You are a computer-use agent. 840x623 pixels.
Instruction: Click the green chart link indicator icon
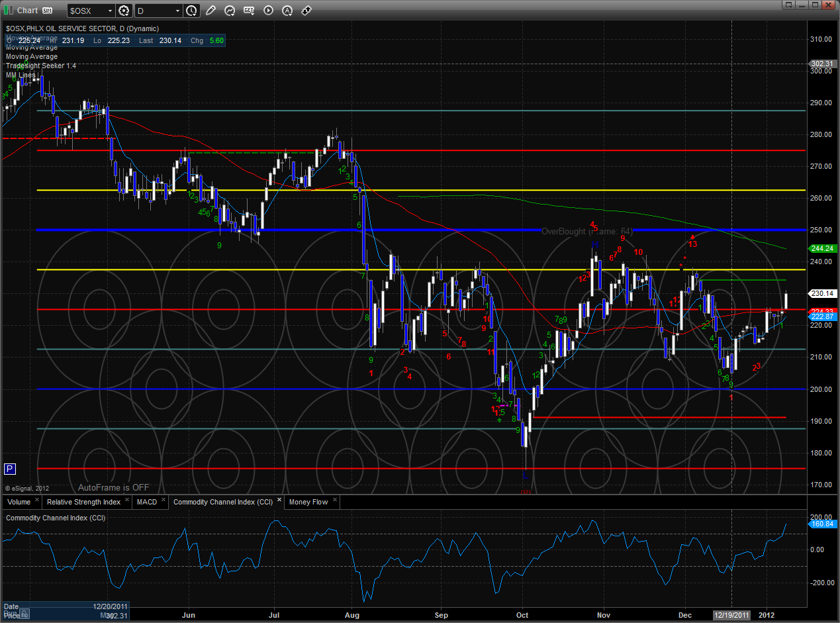point(9,11)
